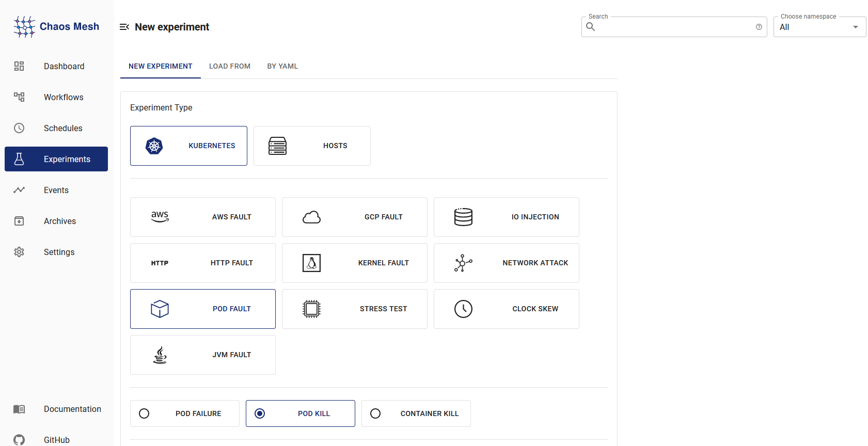Select the Pod Failure radio button
This screenshot has width=868, height=446.
(x=144, y=413)
